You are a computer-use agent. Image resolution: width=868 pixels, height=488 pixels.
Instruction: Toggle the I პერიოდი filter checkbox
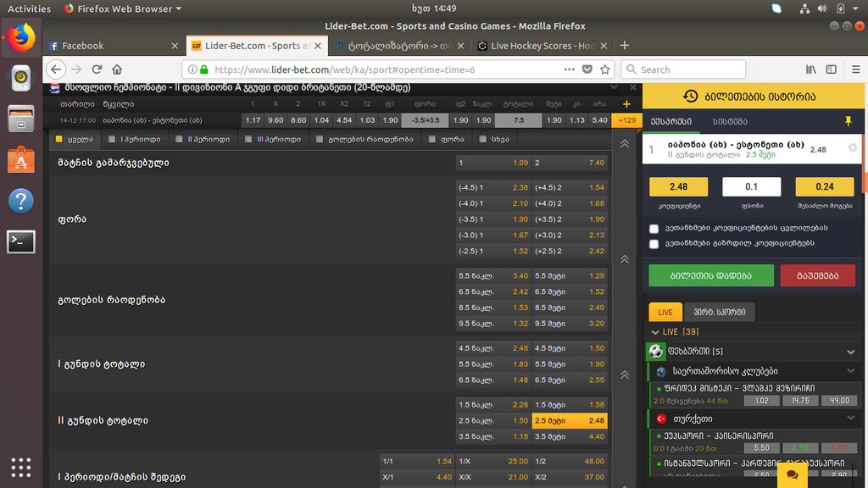pyautogui.click(x=112, y=139)
